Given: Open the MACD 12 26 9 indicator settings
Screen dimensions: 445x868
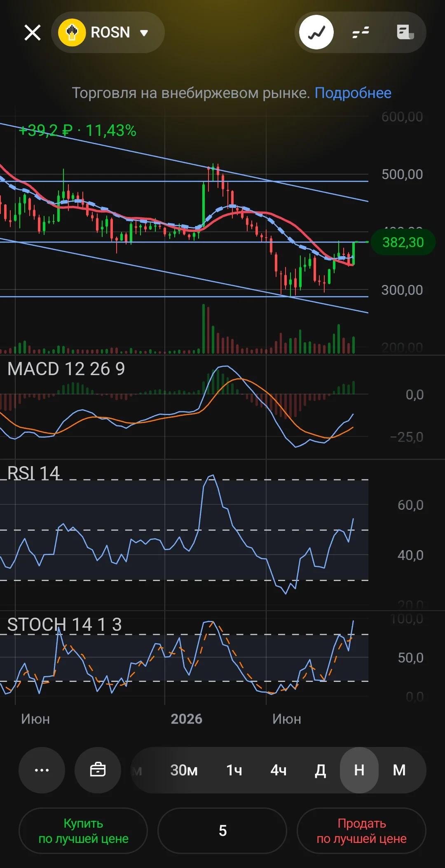Looking at the screenshot, I should [x=66, y=369].
